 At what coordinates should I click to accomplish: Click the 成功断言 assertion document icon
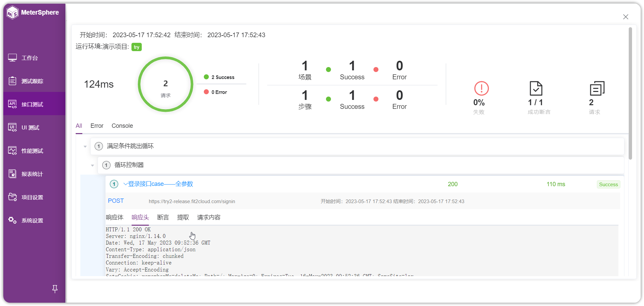(536, 89)
